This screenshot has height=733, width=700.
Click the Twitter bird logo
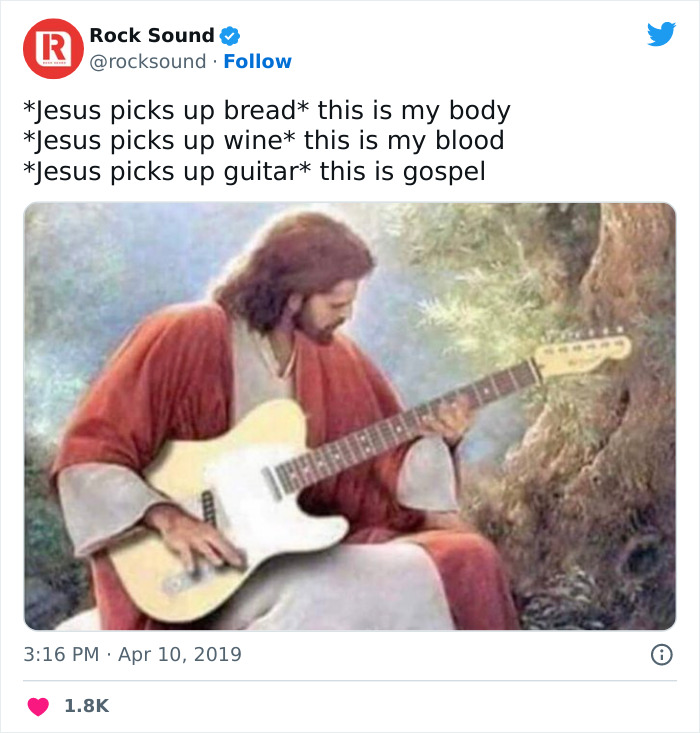coord(661,35)
